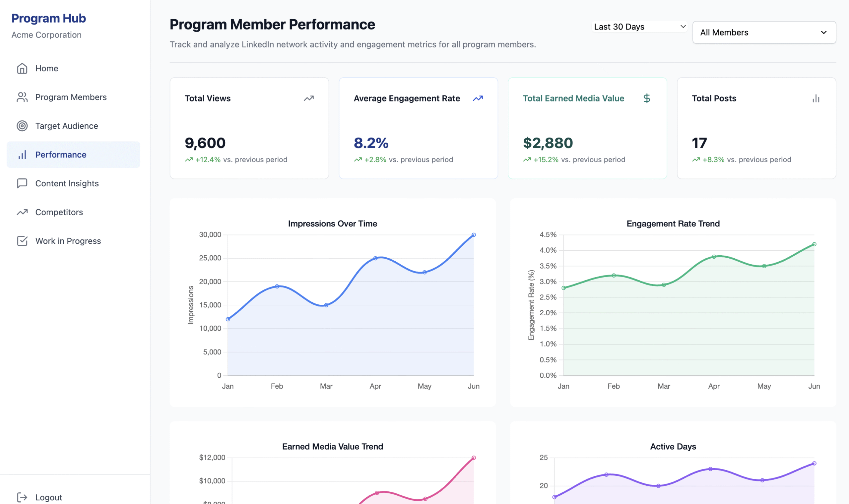The height and width of the screenshot is (504, 849).
Task: Click the green up-arrow beside +12.4%
Action: click(189, 159)
